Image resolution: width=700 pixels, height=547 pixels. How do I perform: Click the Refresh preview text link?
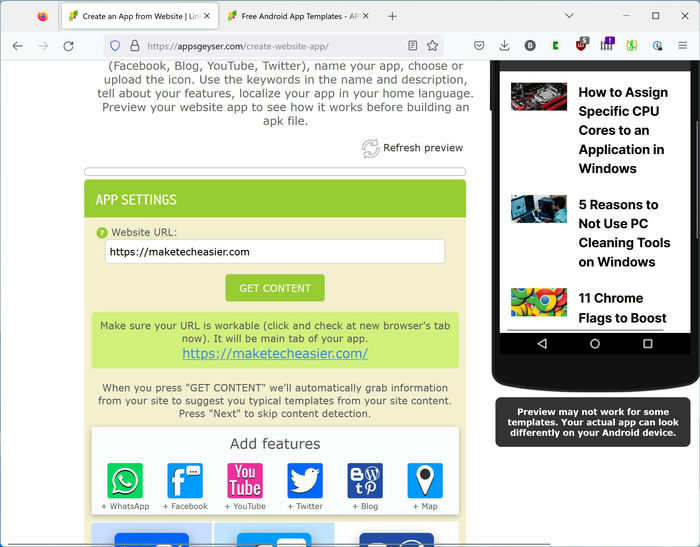(423, 148)
